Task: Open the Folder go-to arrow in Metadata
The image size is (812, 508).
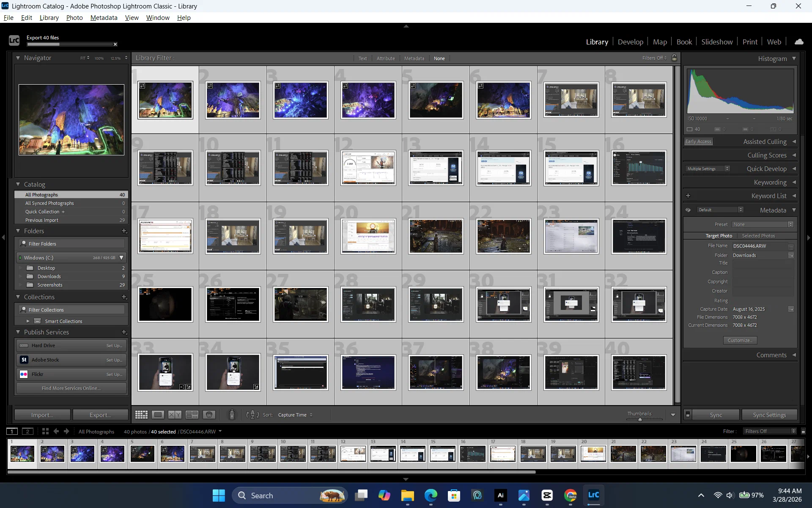Action: 791,255
